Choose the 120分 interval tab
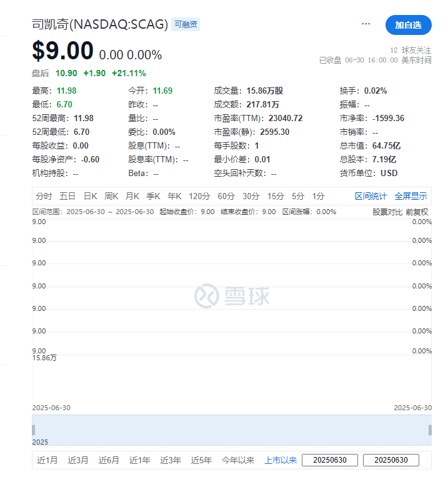The height and width of the screenshot is (477, 448). [x=199, y=196]
